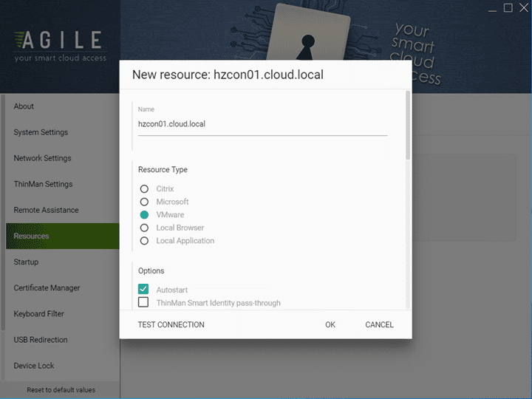
Task: Confirm the dialog with OK
Action: pos(330,324)
